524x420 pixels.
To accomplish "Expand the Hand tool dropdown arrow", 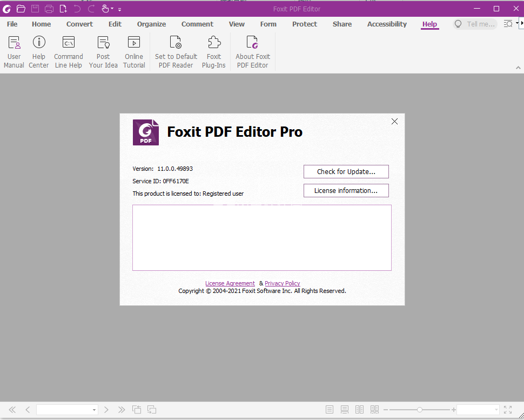I will click(x=112, y=9).
